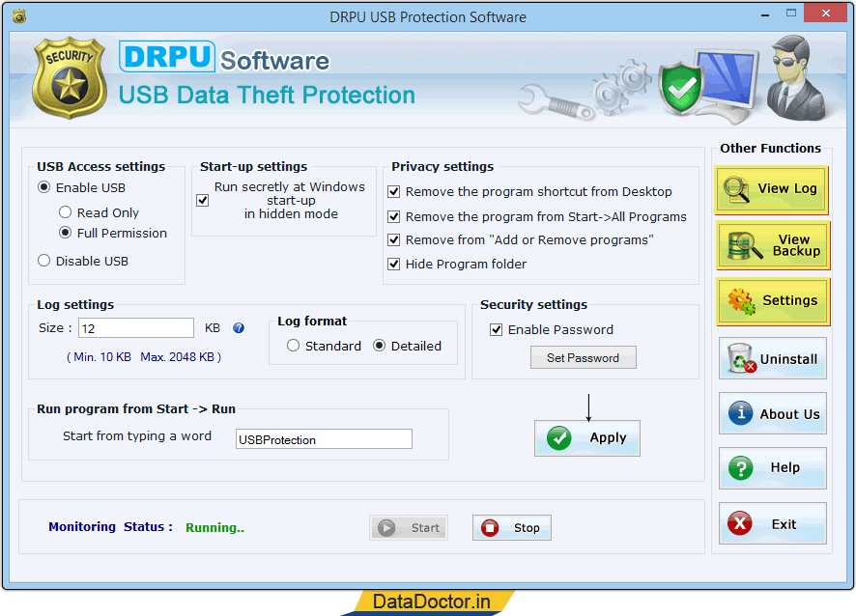The image size is (856, 616).
Task: Toggle Hide Program folder checkbox
Action: tap(393, 265)
